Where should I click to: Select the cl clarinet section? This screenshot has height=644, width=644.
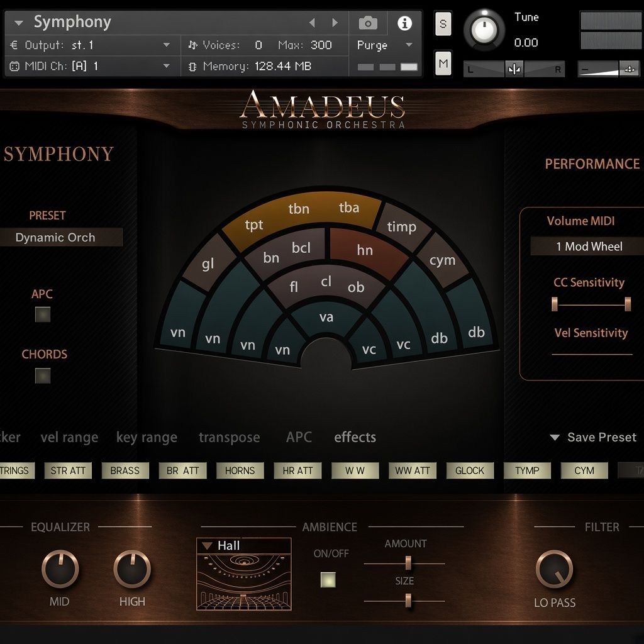pyautogui.click(x=326, y=281)
